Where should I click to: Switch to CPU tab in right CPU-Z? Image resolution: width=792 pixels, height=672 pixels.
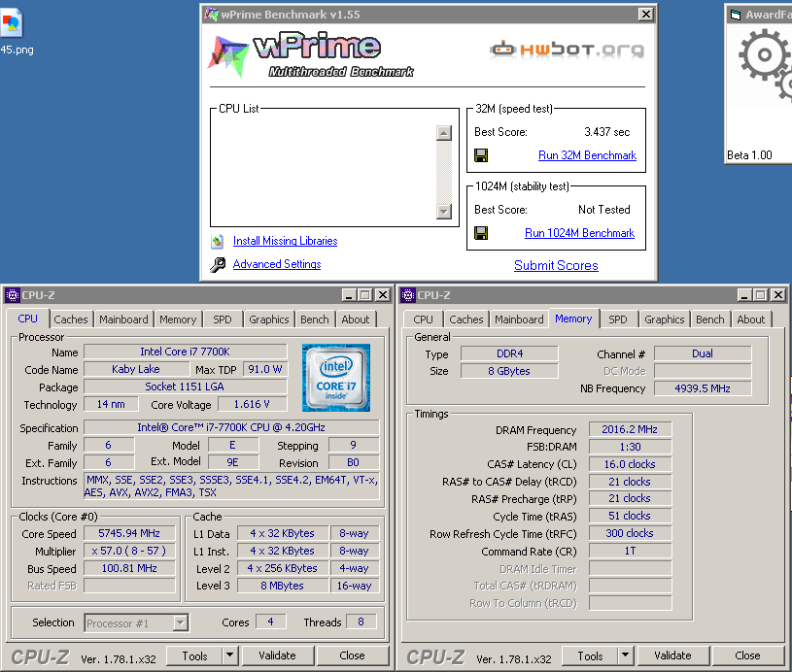pyautogui.click(x=423, y=319)
